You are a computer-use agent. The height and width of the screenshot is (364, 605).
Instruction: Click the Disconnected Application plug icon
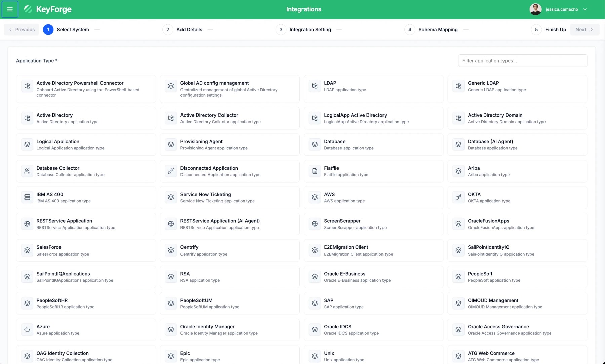[x=171, y=171]
